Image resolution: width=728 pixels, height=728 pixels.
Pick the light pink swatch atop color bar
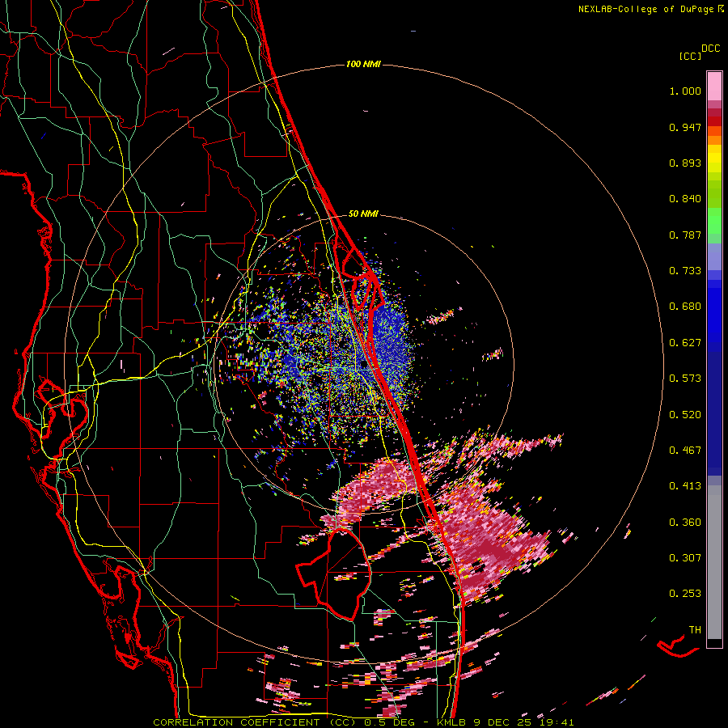click(x=714, y=87)
